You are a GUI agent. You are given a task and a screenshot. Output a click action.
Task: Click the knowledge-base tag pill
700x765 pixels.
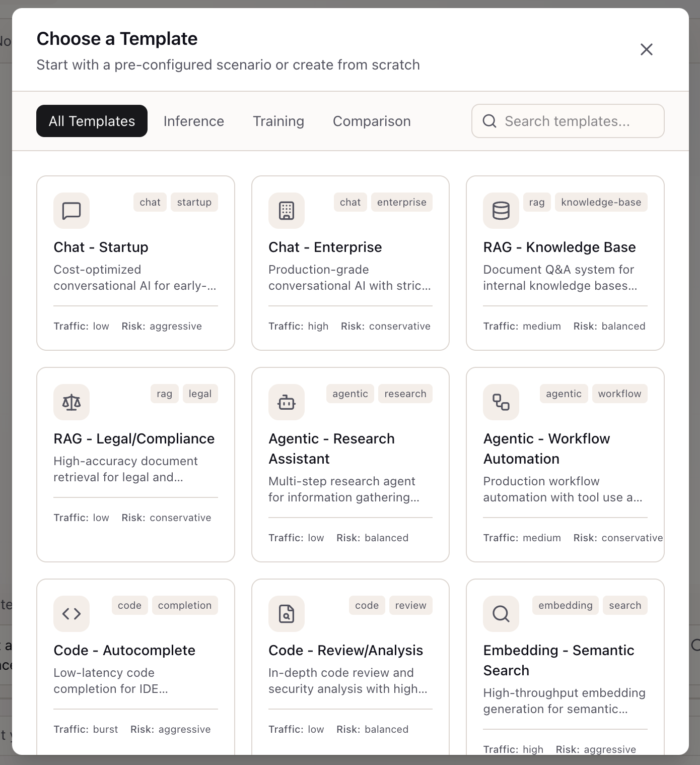[x=601, y=202]
